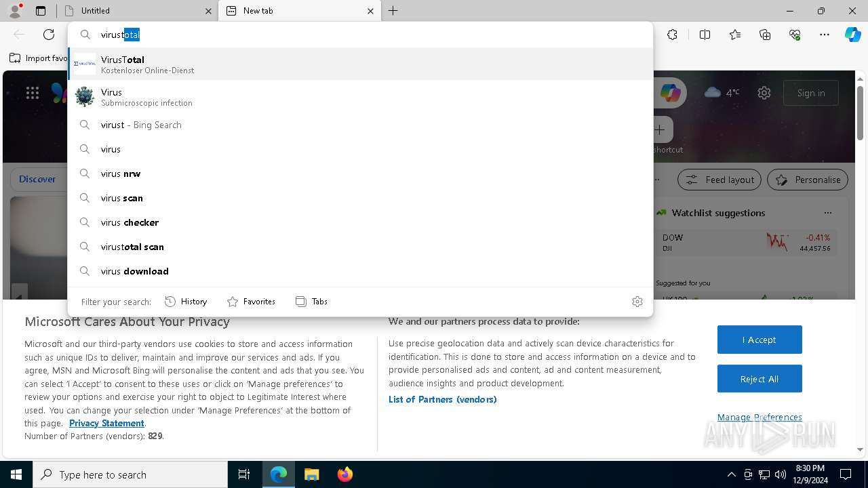Open Task View on the taskbar
The width and height of the screenshot is (868, 488).
244,474
